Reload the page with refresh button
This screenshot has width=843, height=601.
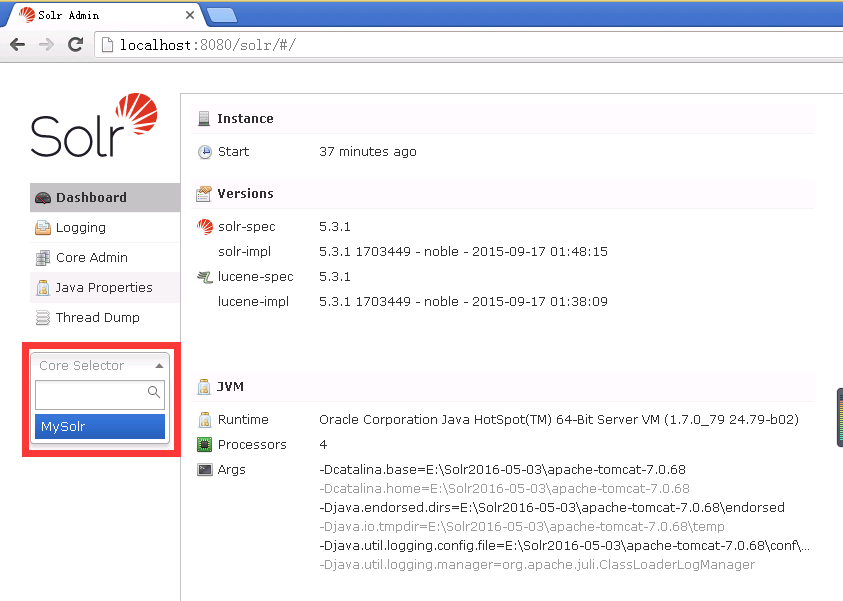(x=75, y=45)
